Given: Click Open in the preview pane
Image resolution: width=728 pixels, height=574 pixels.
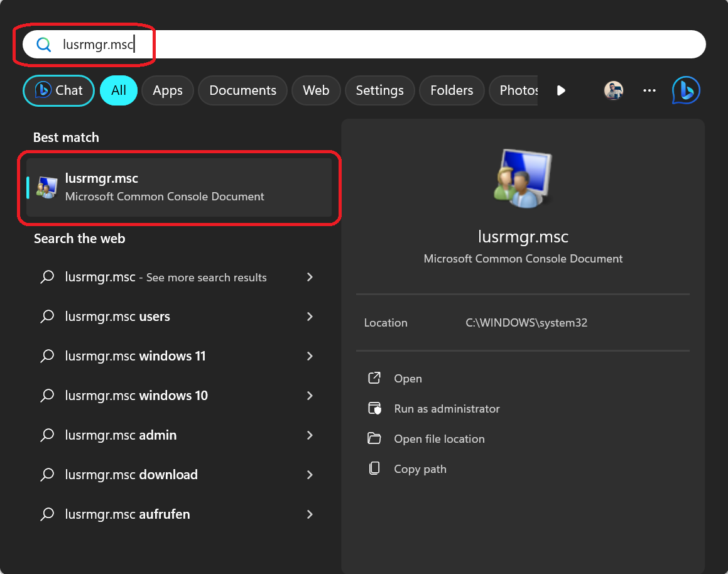Looking at the screenshot, I should (x=408, y=379).
